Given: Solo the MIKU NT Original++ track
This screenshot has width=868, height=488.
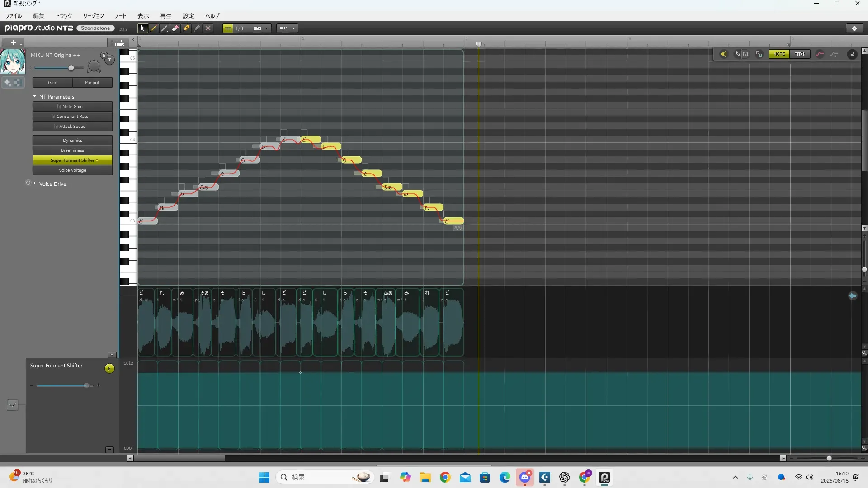Looking at the screenshot, I should (104, 55).
